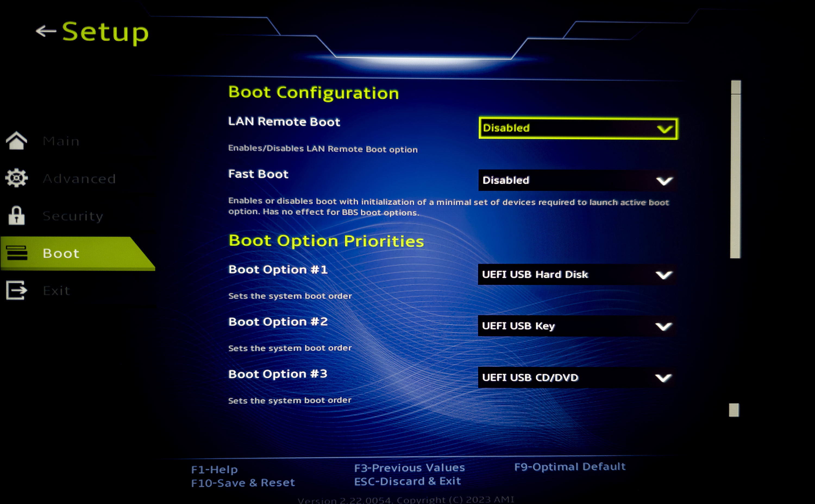The image size is (815, 504).
Task: Click the Advanced gear icon
Action: point(16,178)
